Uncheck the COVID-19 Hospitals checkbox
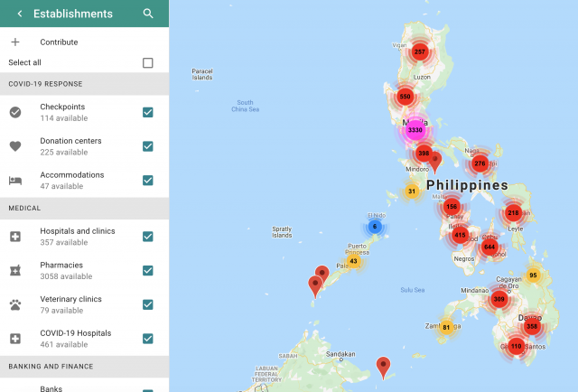The image size is (578, 392). pyautogui.click(x=148, y=338)
